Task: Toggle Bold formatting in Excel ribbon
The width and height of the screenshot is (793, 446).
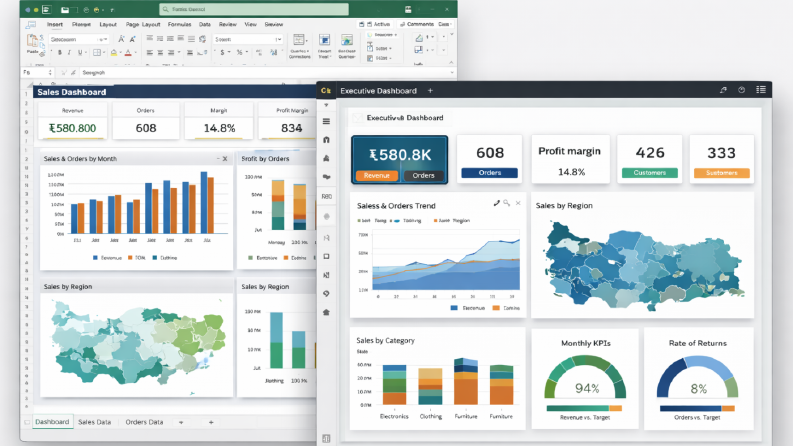Action: point(60,53)
